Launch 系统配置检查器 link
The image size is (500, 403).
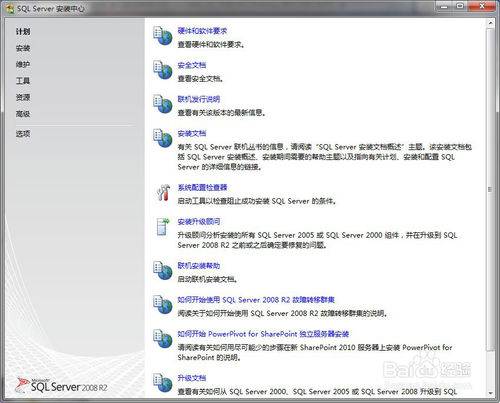[x=202, y=187]
